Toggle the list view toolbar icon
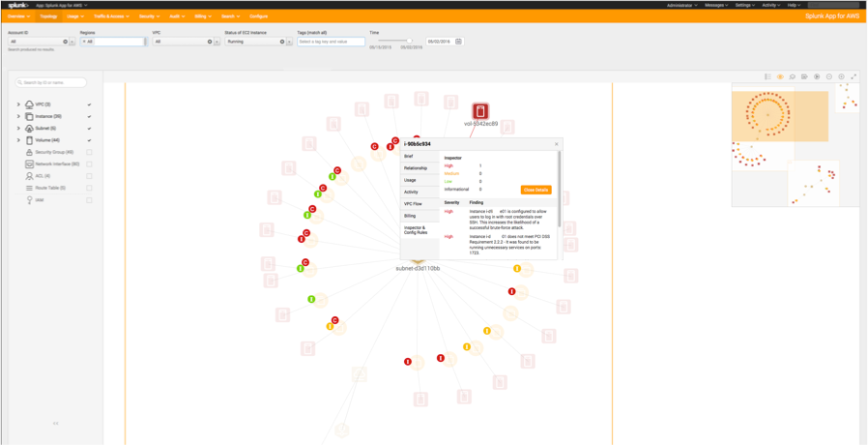868x445 pixels. (x=767, y=76)
